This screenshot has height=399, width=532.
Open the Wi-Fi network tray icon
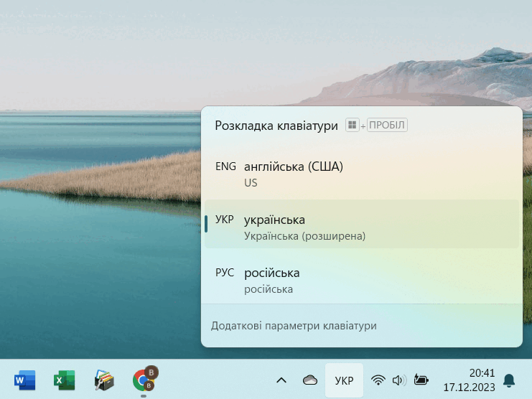pos(378,380)
